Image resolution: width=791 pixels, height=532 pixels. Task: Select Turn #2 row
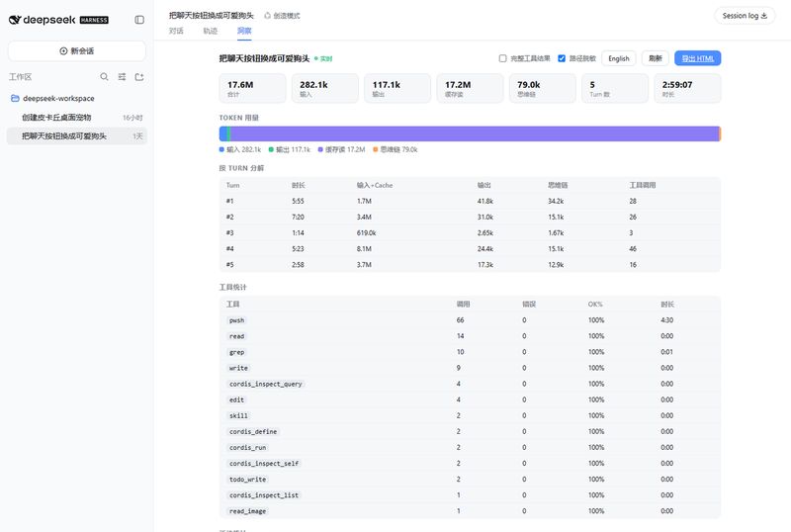click(470, 217)
